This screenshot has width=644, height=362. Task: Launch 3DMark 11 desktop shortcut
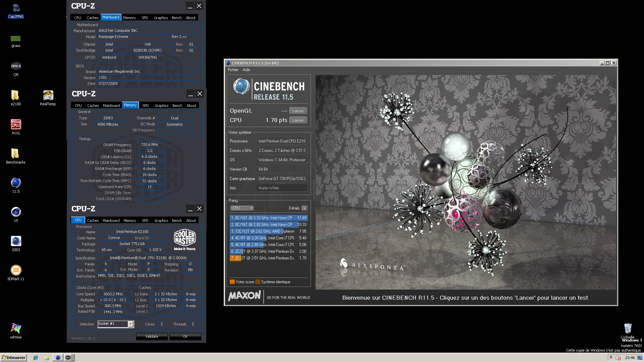(16, 273)
